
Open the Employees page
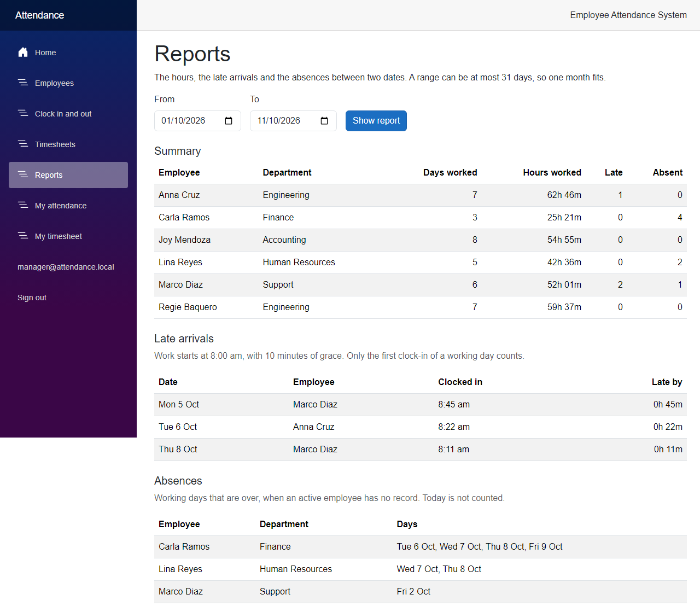[68, 83]
